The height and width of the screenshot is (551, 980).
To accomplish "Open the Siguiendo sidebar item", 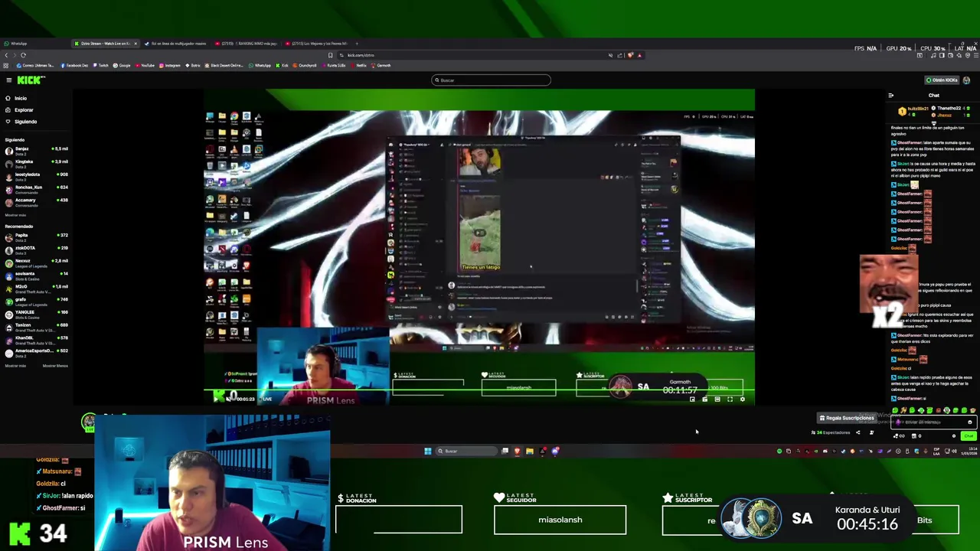I will point(21,121).
